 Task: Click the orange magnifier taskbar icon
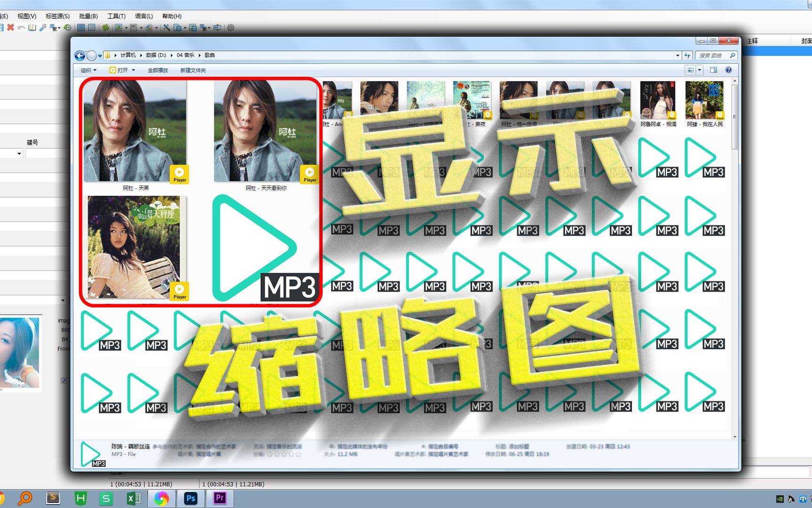(x=25, y=498)
